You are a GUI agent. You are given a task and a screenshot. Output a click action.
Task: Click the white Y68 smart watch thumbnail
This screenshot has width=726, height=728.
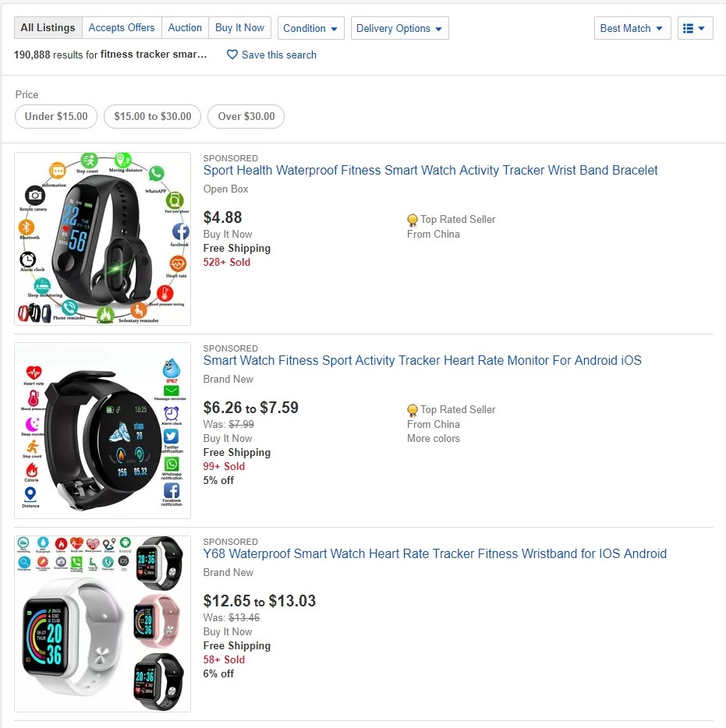(103, 624)
